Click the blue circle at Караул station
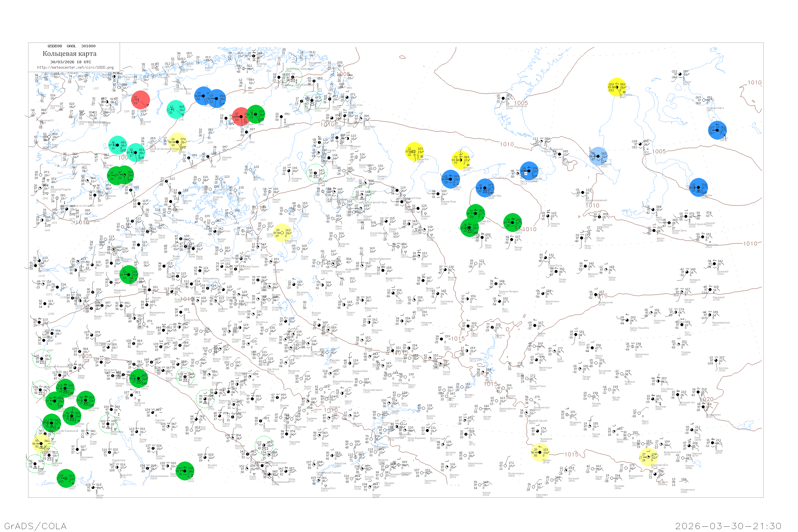Image resolution: width=798 pixels, height=532 pixels. pyautogui.click(x=717, y=130)
